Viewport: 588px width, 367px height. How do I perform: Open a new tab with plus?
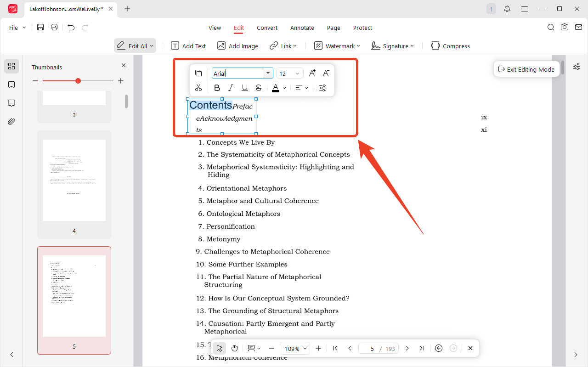pos(127,9)
